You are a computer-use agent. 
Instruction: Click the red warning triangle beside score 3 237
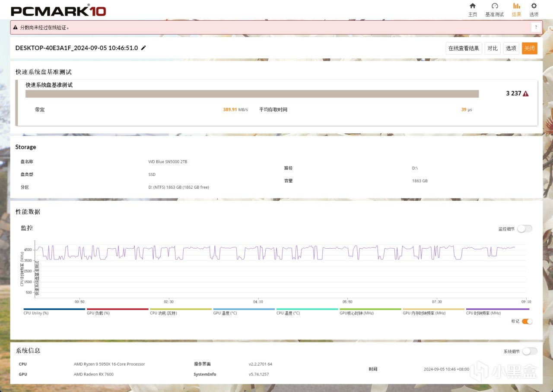[526, 94]
